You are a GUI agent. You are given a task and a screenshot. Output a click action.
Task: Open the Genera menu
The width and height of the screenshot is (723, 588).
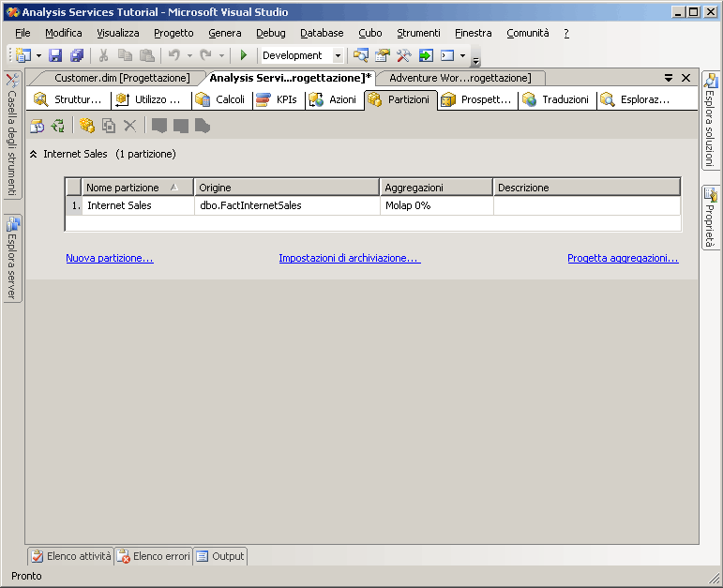(224, 33)
